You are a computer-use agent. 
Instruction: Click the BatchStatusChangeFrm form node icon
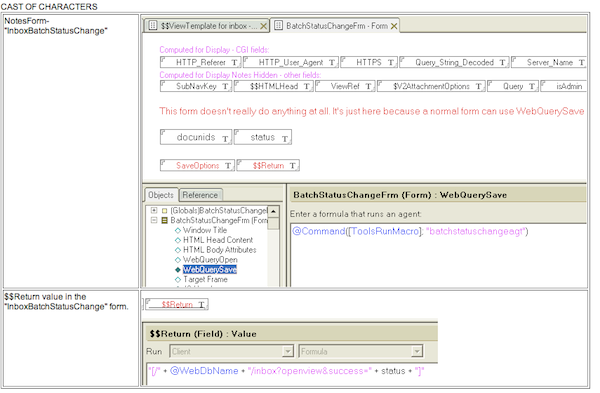[165, 220]
